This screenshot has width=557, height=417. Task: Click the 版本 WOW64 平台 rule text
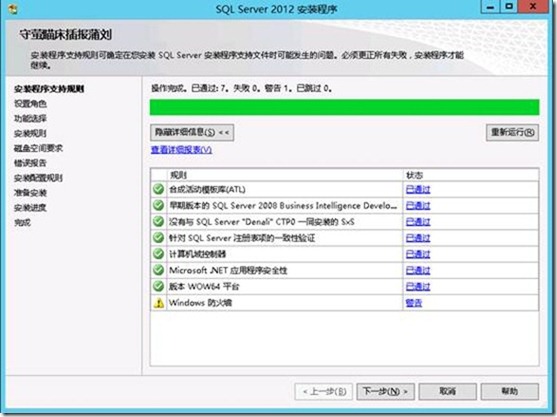click(204, 287)
